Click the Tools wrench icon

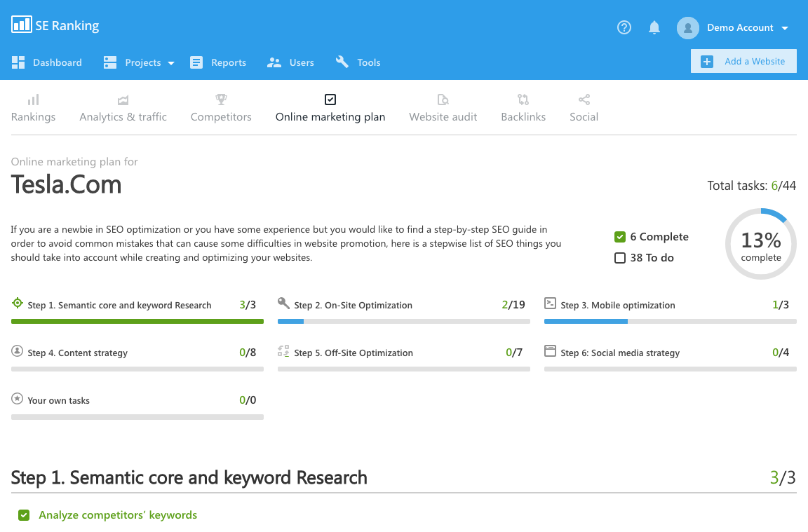[x=342, y=62]
